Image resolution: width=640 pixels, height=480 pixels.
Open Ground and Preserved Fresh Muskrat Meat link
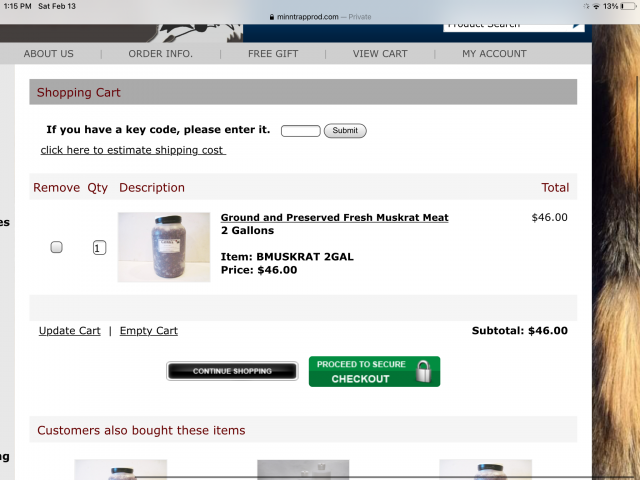click(x=334, y=218)
